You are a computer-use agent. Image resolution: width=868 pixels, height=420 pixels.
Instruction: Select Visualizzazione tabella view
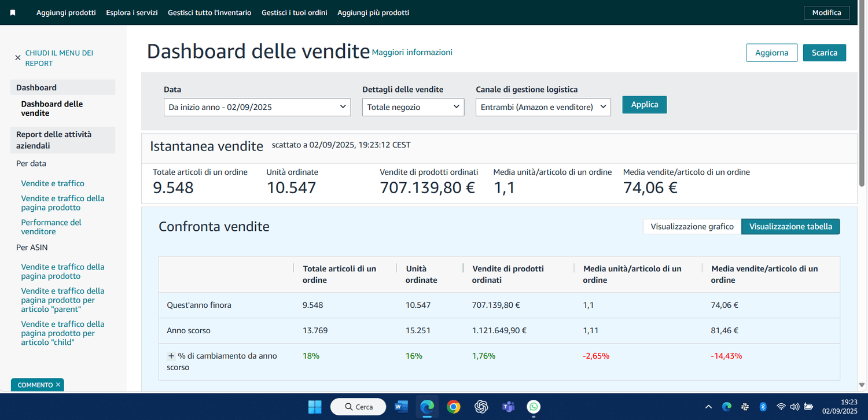[x=790, y=227]
